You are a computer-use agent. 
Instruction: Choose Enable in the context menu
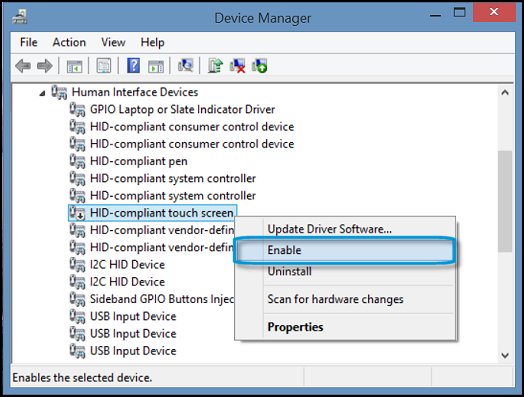(x=345, y=250)
